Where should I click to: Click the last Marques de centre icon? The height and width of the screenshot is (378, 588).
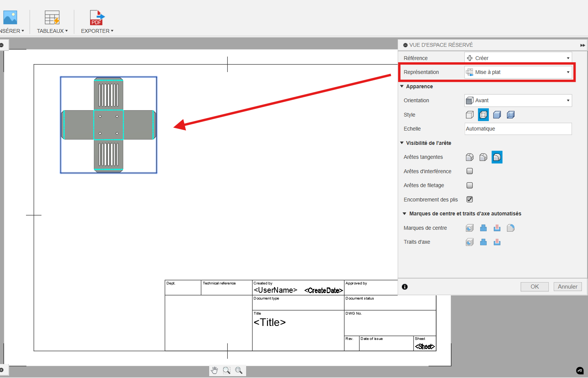(511, 228)
